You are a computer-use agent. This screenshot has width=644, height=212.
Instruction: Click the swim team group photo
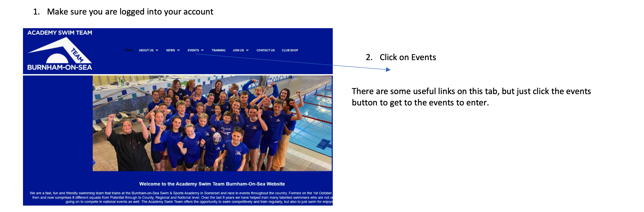[212, 123]
